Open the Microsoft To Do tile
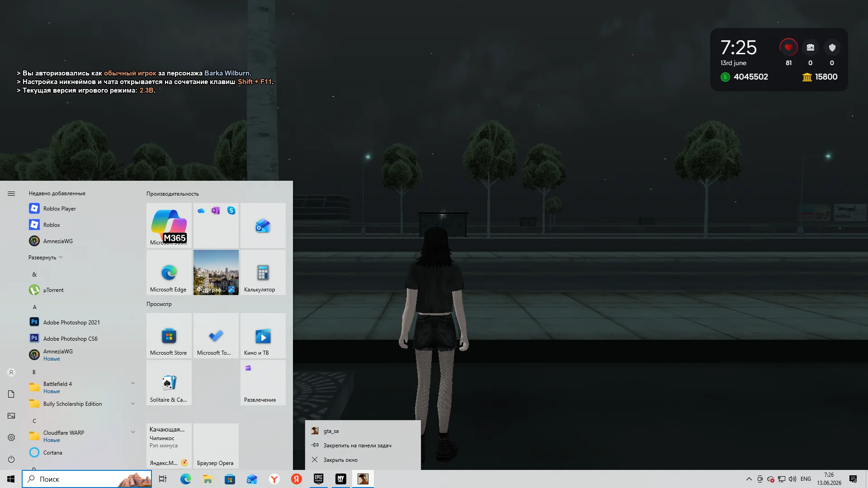 tap(216, 335)
